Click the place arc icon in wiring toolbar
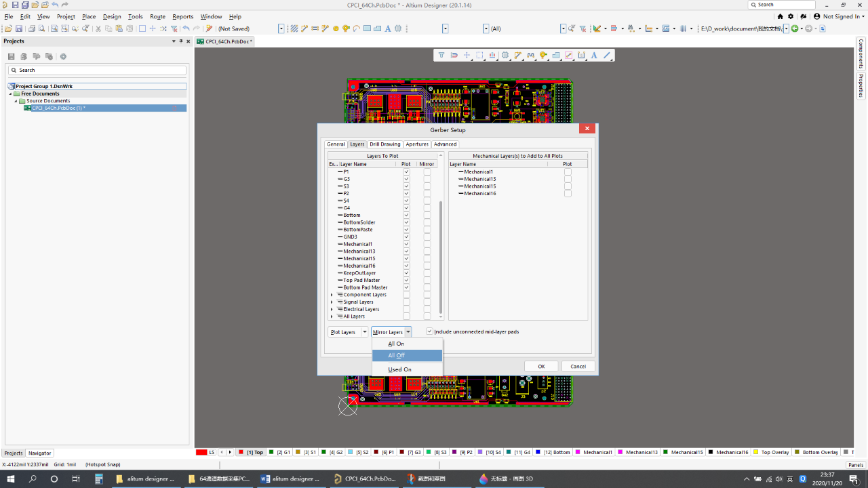This screenshot has width=868, height=488. tap(357, 28)
